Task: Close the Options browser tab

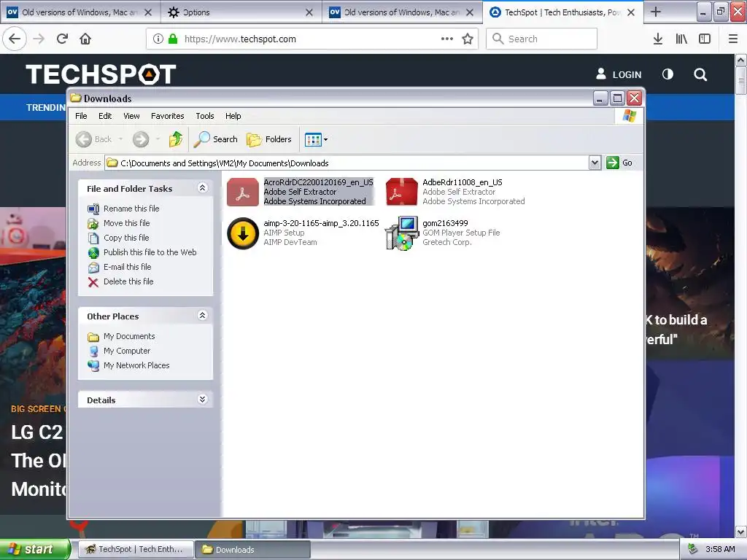Action: [x=309, y=12]
